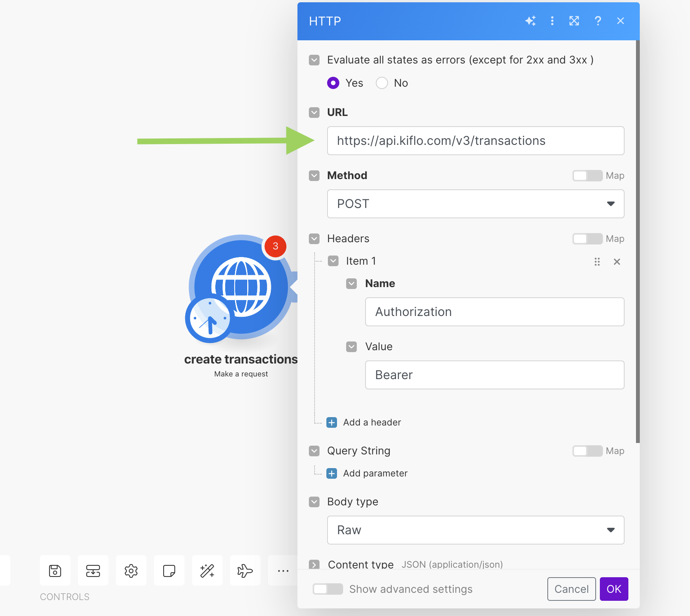The width and height of the screenshot is (690, 616).
Task: Toggle Map switch for Method
Action: click(587, 176)
